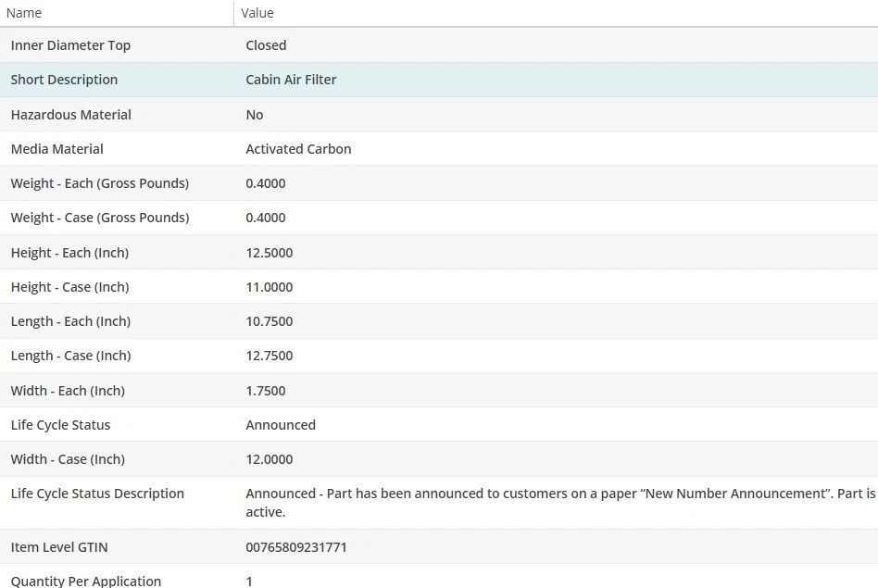The image size is (878, 588).
Task: Select the Hazardous Material row
Action: (x=71, y=115)
